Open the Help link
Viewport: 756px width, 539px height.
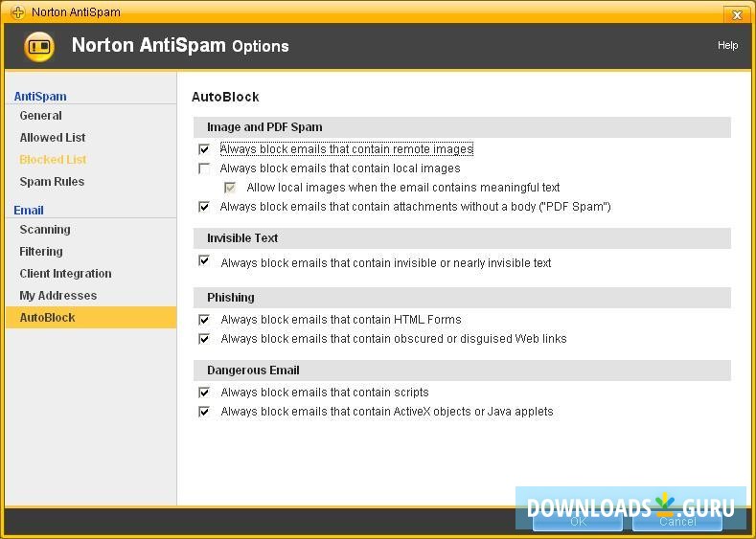[727, 45]
